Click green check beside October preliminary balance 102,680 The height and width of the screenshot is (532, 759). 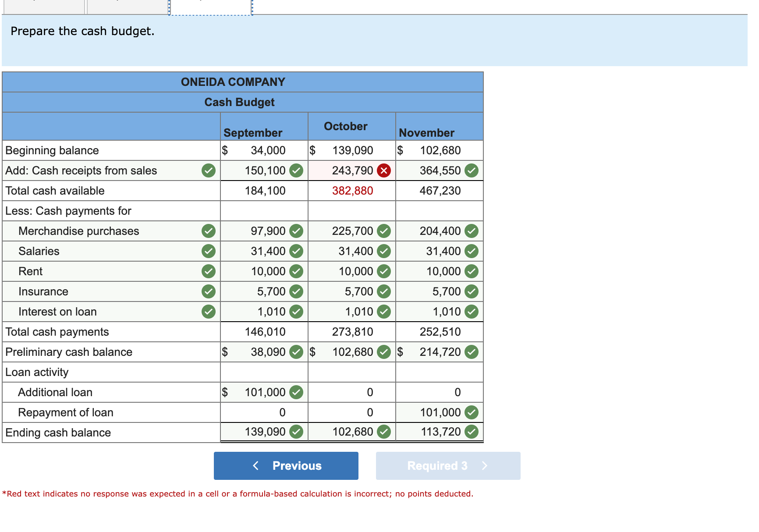tap(384, 352)
